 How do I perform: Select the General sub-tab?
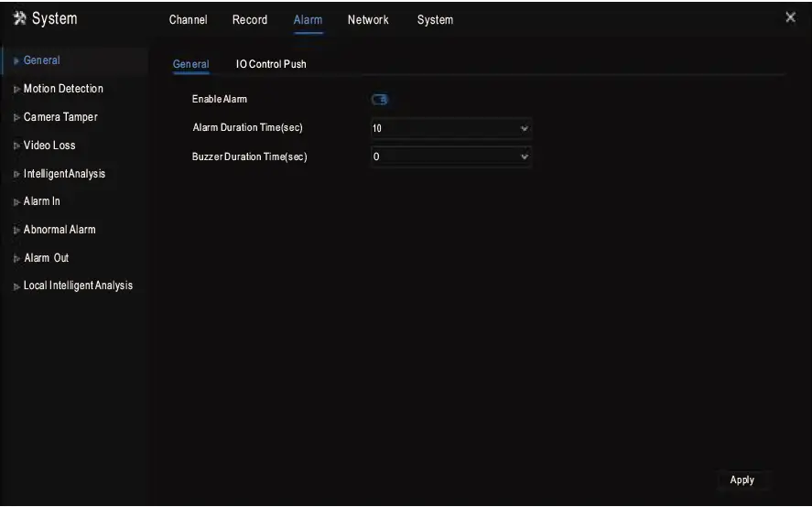pyautogui.click(x=191, y=64)
